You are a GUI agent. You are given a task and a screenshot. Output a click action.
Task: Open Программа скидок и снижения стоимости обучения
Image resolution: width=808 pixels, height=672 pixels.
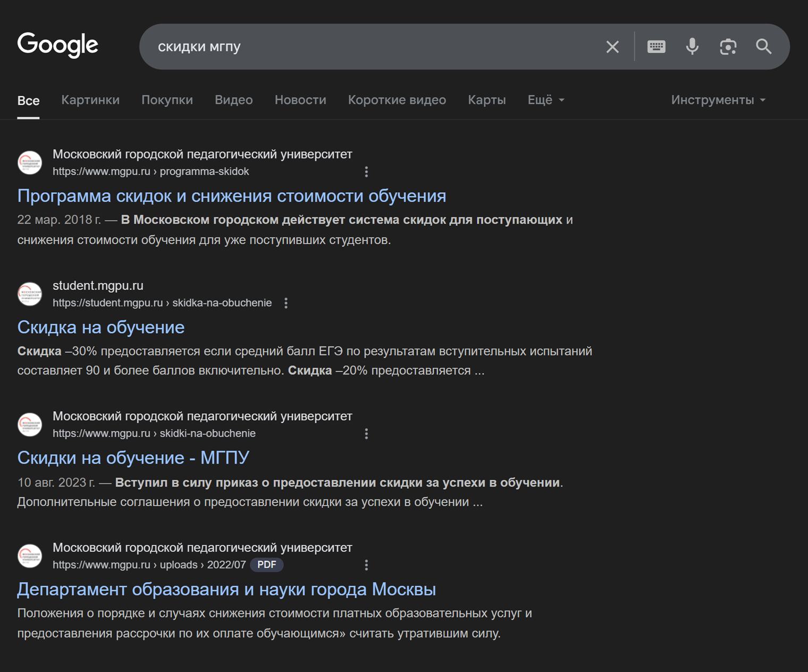(x=232, y=196)
